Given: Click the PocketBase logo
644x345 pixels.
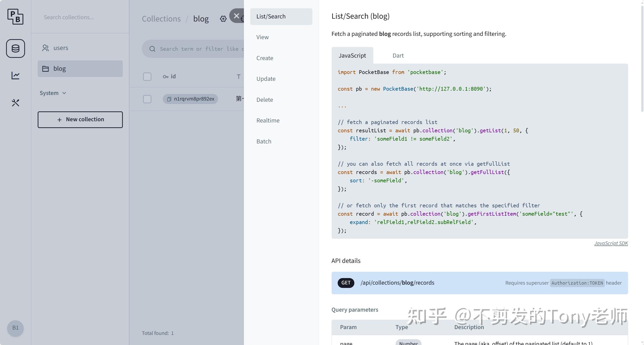Looking at the screenshot, I should pyautogui.click(x=15, y=17).
